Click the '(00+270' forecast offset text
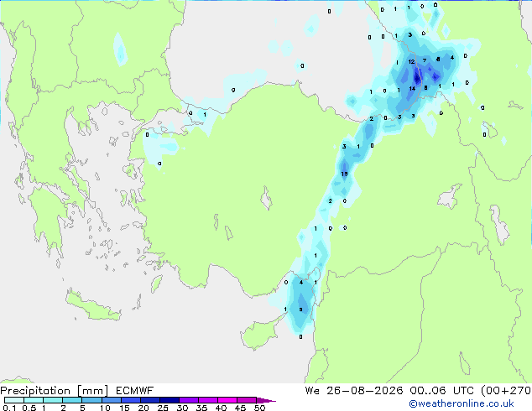This screenshot has height=411, width=532. 506,391
